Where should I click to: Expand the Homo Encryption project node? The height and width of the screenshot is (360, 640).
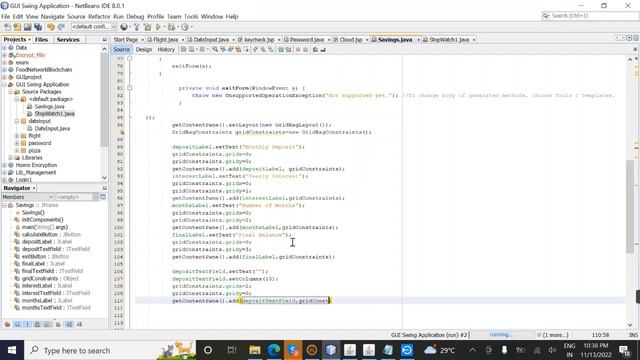[x=4, y=165]
